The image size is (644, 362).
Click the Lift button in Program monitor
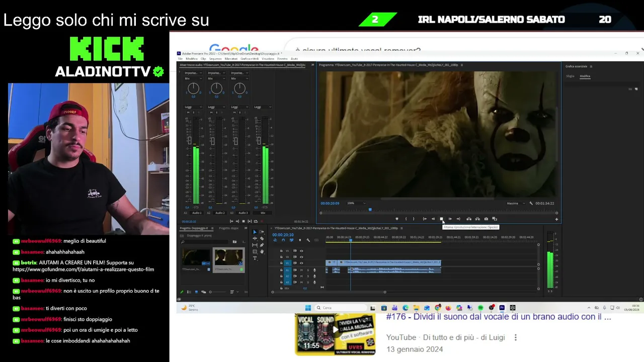point(469,219)
